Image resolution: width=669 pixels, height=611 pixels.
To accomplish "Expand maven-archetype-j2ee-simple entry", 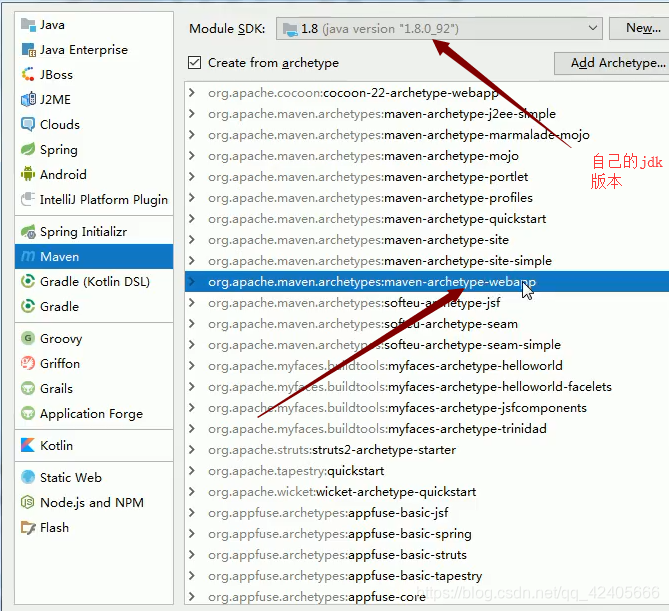I will (x=192, y=113).
